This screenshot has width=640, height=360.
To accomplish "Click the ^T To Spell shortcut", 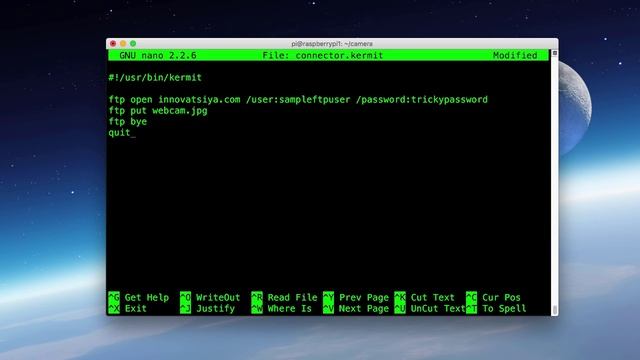I will tap(496, 309).
